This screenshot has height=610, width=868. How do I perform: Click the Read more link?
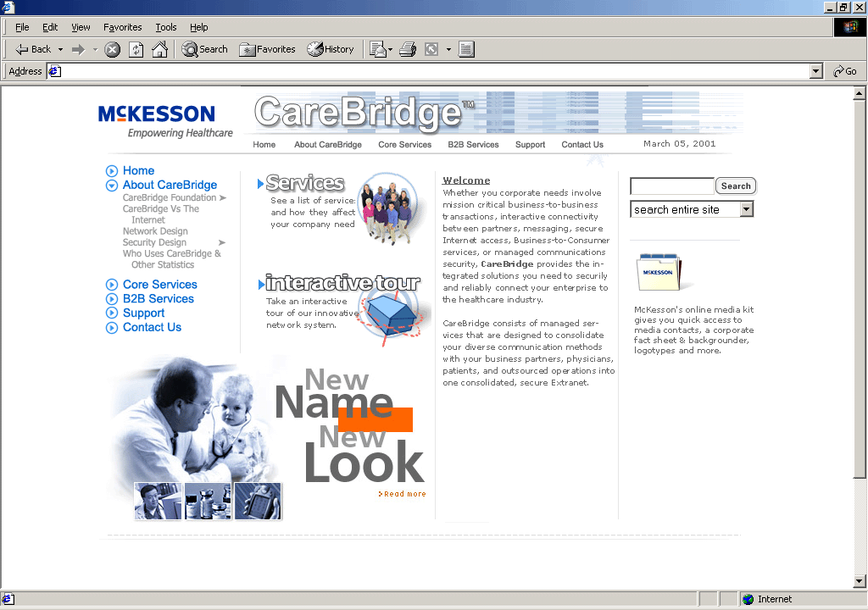[x=403, y=494]
